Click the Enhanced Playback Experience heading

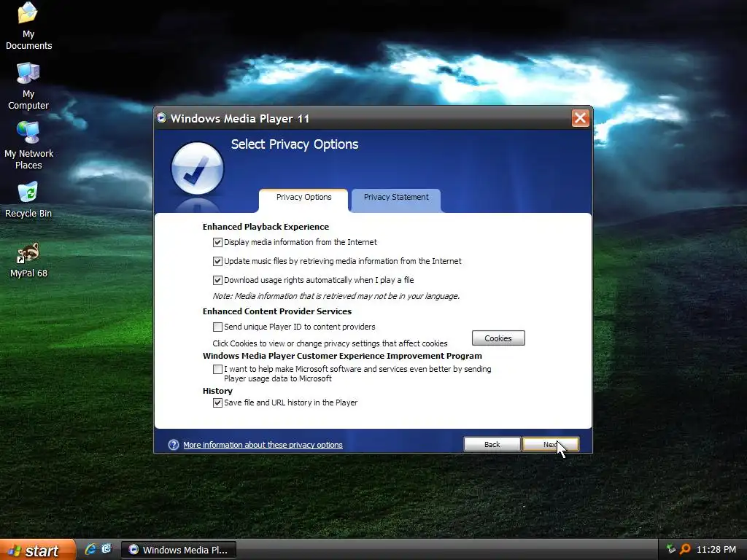pos(266,227)
